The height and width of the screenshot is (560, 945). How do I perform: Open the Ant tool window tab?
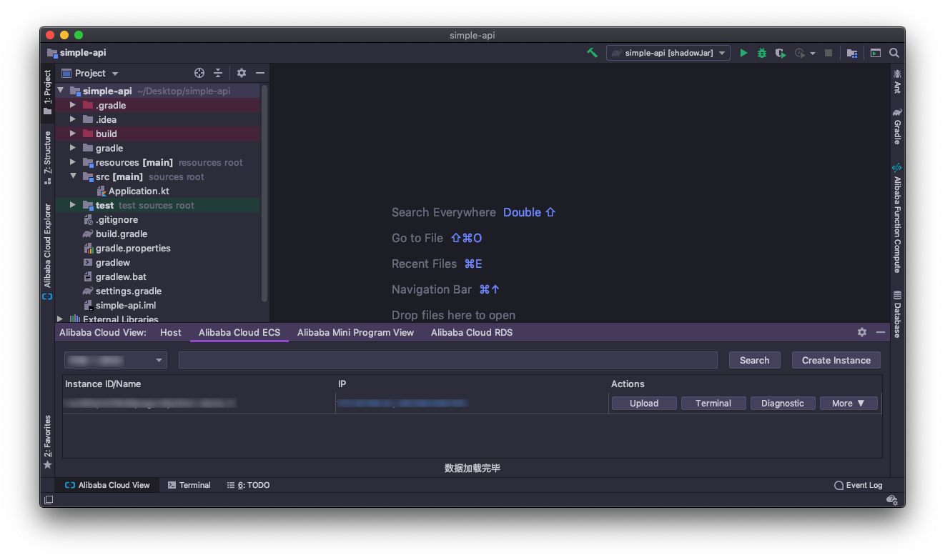897,81
